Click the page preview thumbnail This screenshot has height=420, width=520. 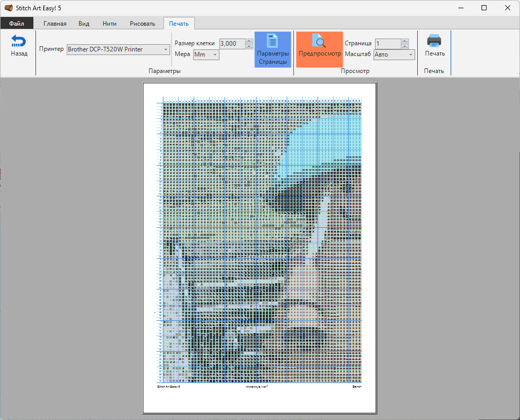coord(259,248)
